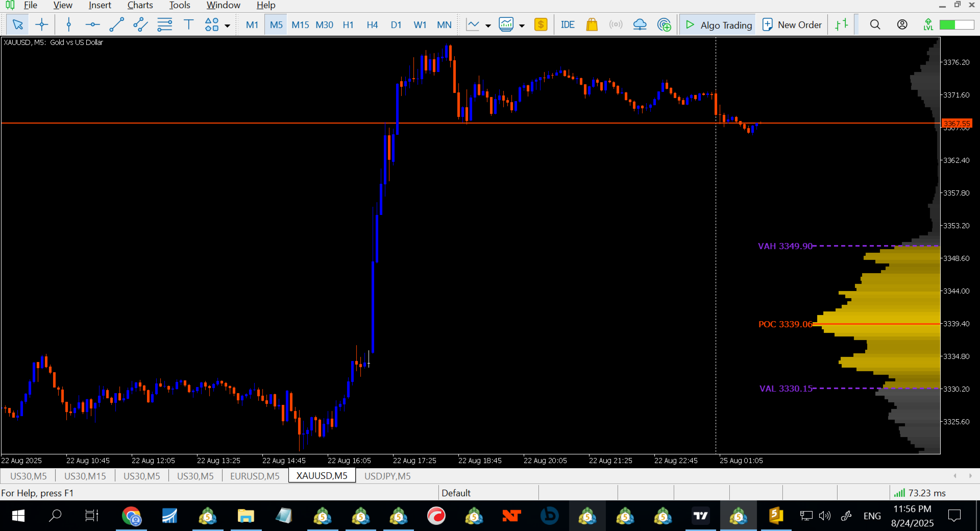980x531 pixels.
Task: Expand the chart type dropdown arrow
Action: tap(488, 25)
